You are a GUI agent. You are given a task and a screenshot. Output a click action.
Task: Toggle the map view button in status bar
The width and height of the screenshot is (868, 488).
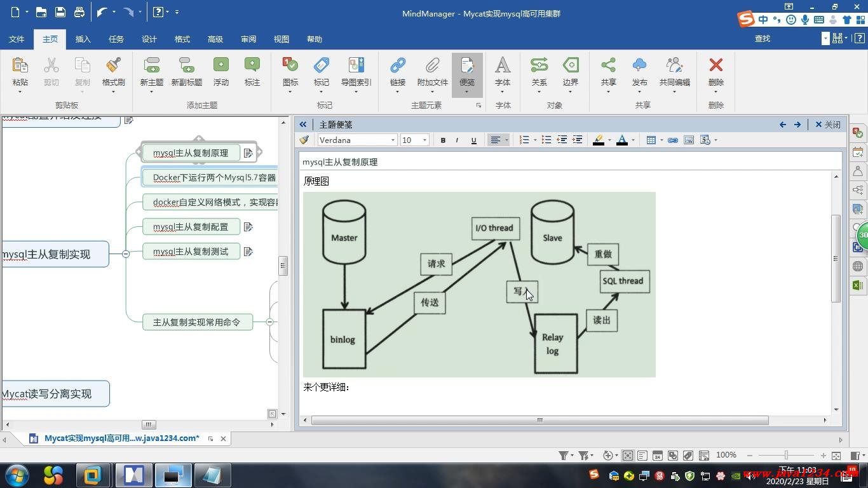[628, 456]
